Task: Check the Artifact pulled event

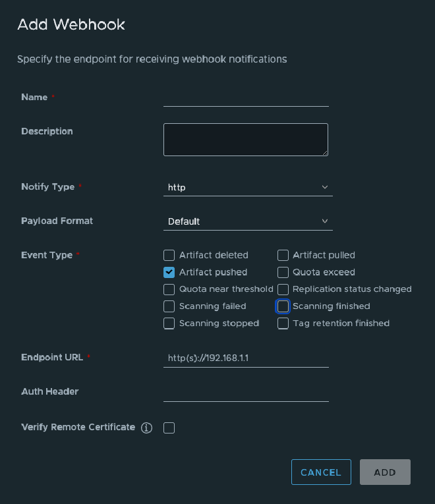Action: coord(283,256)
